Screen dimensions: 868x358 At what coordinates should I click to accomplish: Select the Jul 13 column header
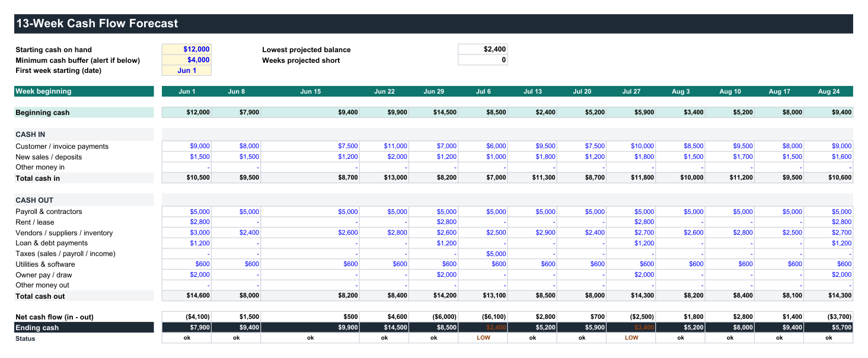pos(532,91)
